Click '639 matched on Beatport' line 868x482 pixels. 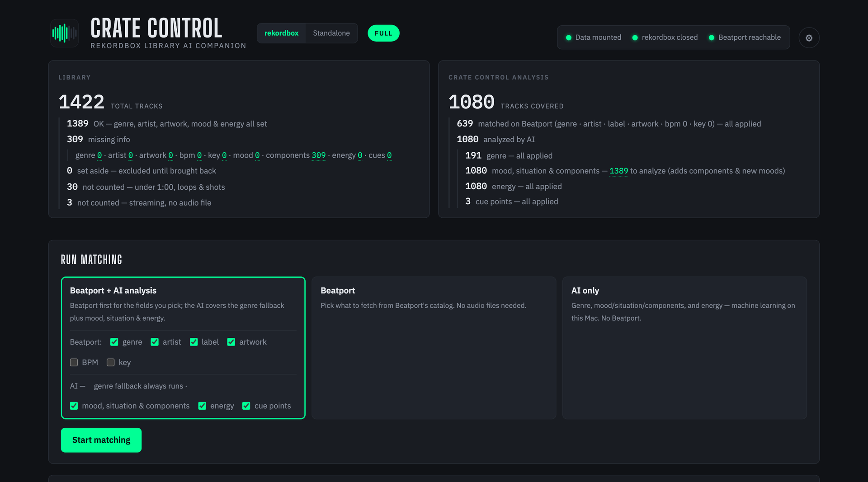[x=609, y=123]
